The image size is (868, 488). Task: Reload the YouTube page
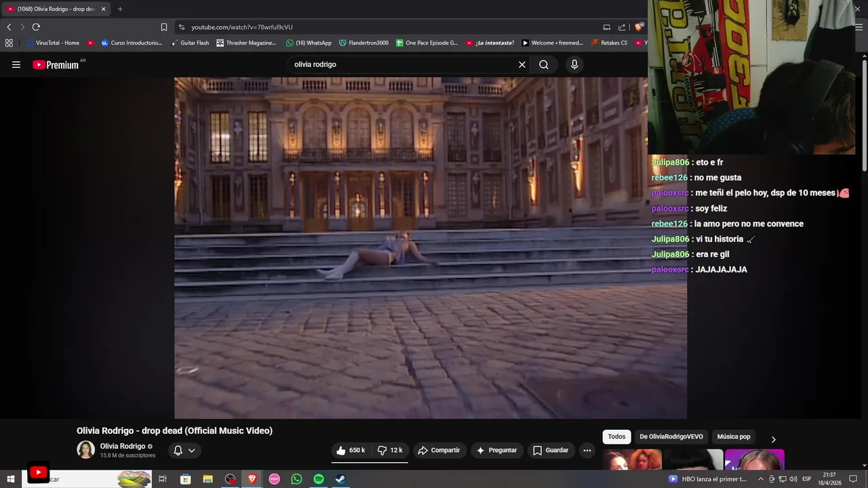(36, 27)
